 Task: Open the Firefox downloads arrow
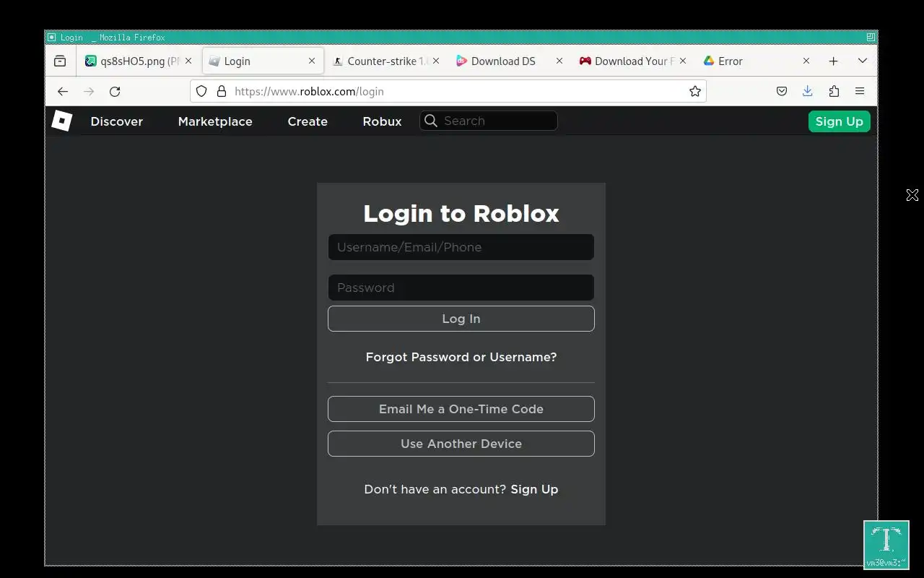tap(808, 91)
